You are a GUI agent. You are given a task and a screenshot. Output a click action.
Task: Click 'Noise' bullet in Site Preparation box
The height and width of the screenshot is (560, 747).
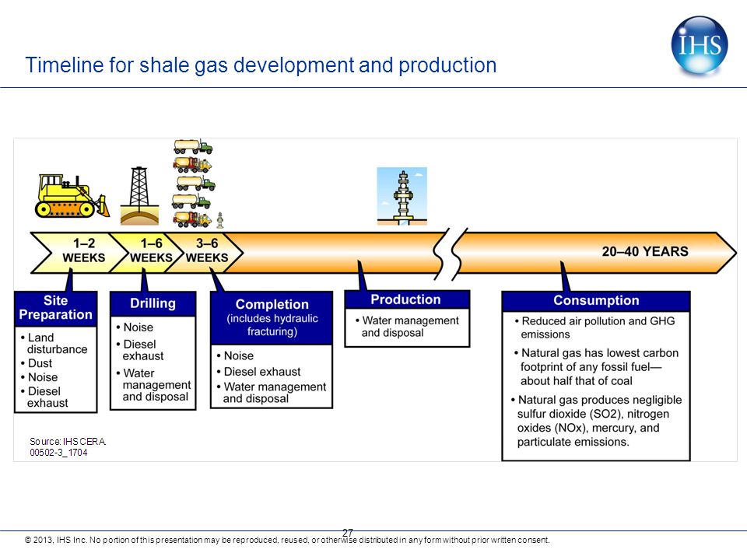pyautogui.click(x=39, y=377)
